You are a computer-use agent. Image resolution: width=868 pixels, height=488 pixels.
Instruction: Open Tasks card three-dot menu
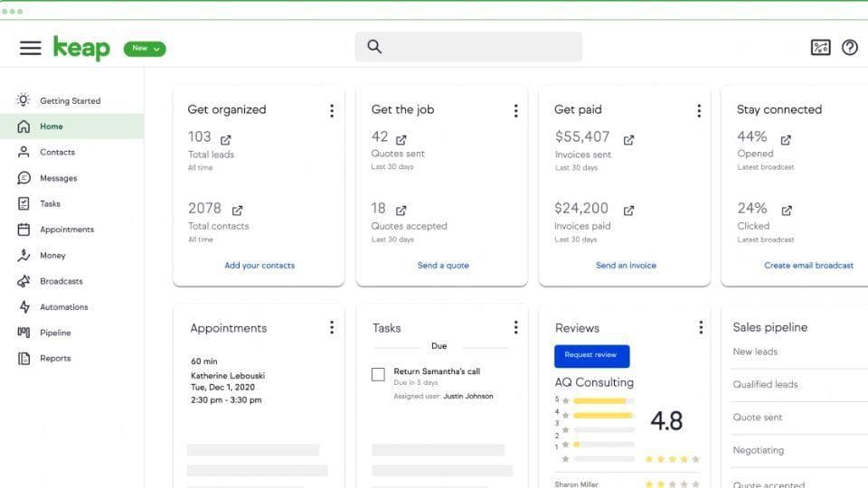click(515, 327)
